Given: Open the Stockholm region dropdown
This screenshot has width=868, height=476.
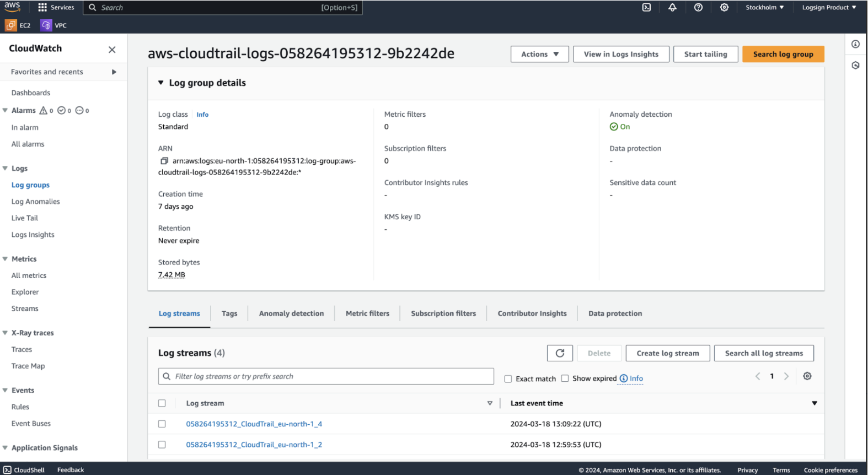Looking at the screenshot, I should tap(764, 8).
